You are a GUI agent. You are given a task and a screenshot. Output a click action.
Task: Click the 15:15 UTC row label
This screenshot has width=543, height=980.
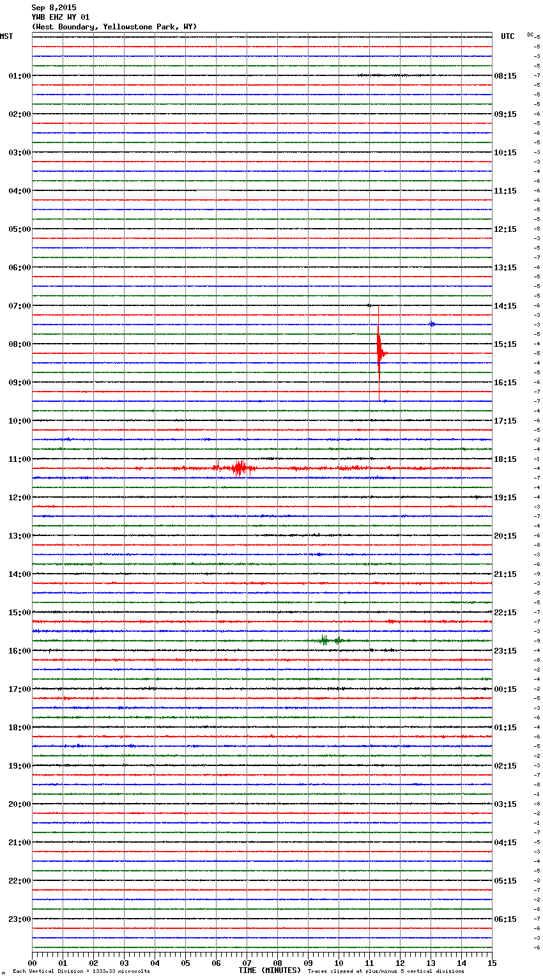(x=505, y=344)
